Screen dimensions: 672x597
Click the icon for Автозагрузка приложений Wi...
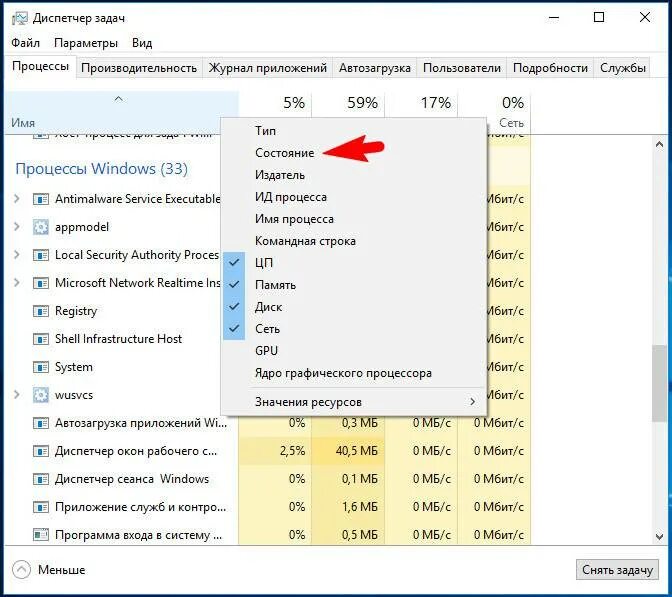click(41, 423)
